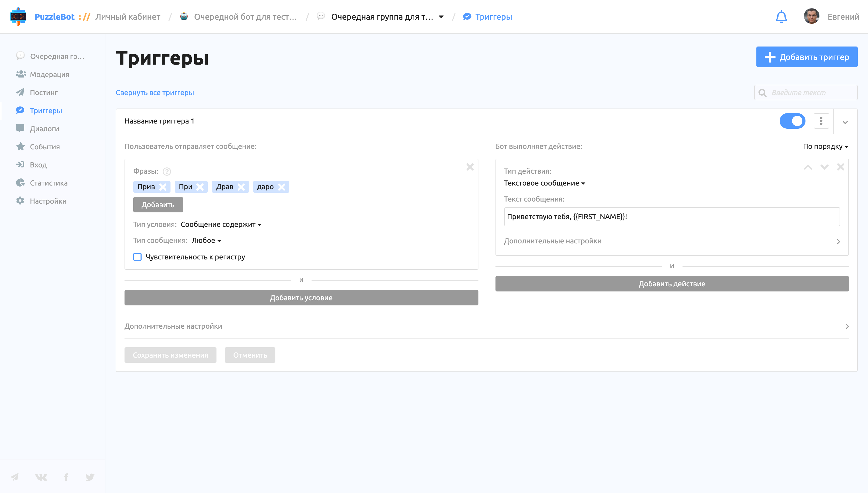
Task: Click Сохранить изменения button
Action: 170,355
